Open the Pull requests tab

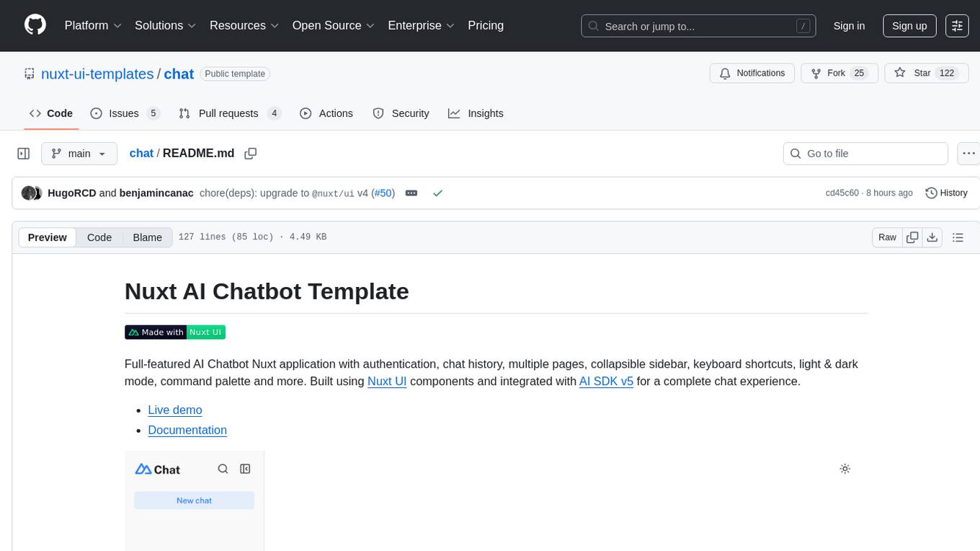(x=229, y=113)
